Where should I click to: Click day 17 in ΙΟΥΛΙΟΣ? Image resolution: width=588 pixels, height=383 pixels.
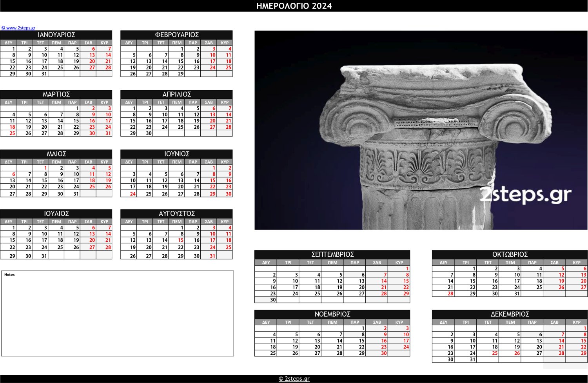[40, 240]
